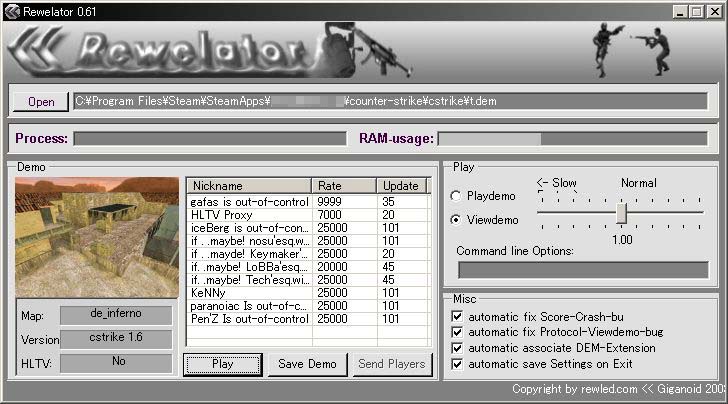Click the rate value '20000'

332,267
